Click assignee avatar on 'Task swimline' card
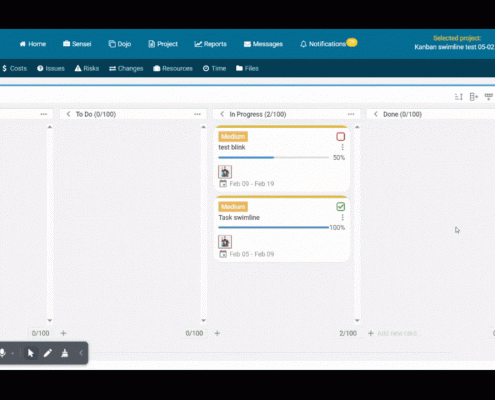 (x=225, y=242)
